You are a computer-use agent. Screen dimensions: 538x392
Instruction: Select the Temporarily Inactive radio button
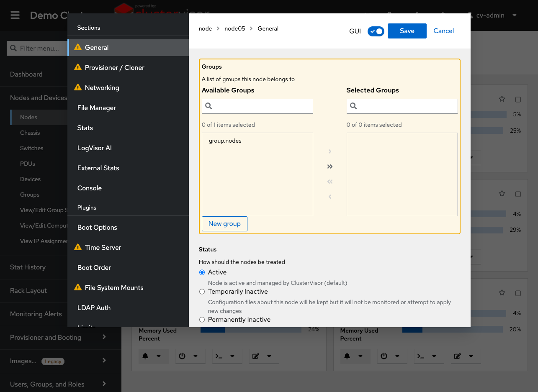tap(202, 292)
